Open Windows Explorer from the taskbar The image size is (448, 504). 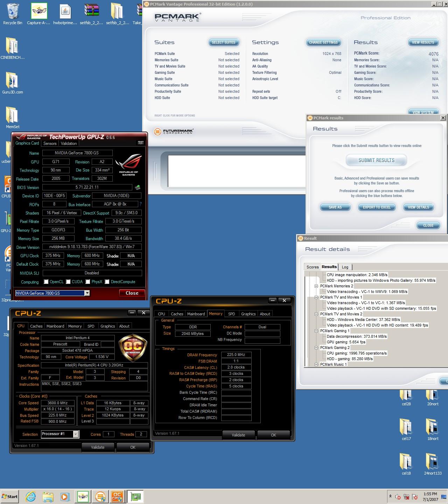pyautogui.click(x=48, y=496)
